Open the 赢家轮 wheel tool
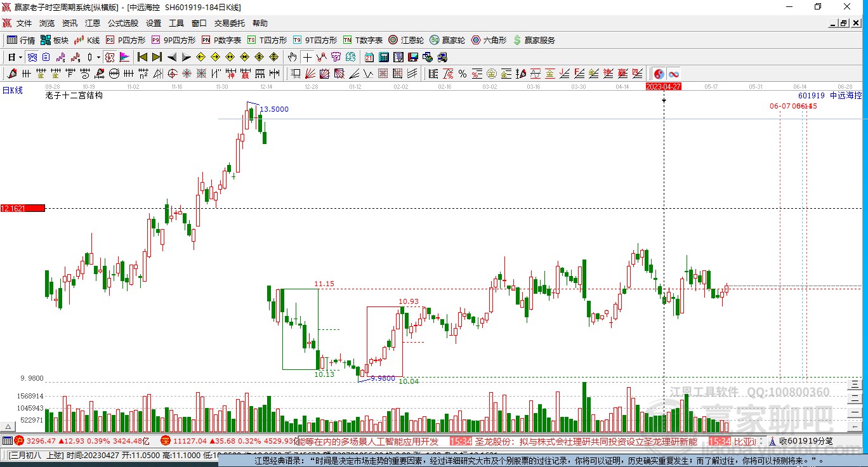This screenshot has height=467, width=868. (447, 40)
